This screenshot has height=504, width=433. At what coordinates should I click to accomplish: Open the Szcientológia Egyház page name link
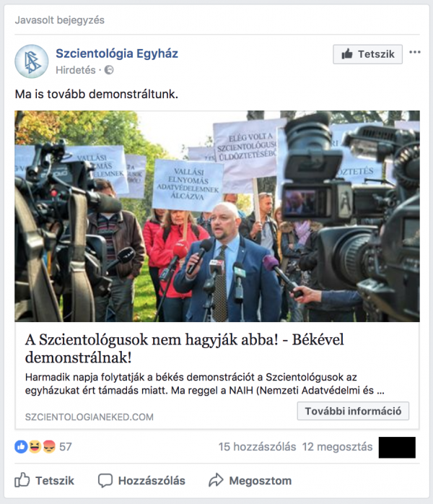tap(117, 53)
